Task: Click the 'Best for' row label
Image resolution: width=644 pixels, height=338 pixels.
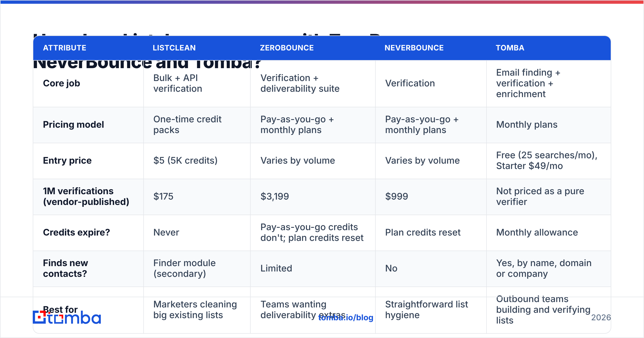Action: (60, 310)
